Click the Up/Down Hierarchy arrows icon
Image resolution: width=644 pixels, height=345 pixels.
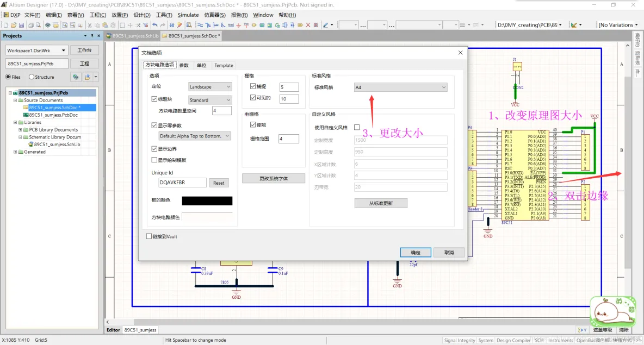(x=172, y=25)
